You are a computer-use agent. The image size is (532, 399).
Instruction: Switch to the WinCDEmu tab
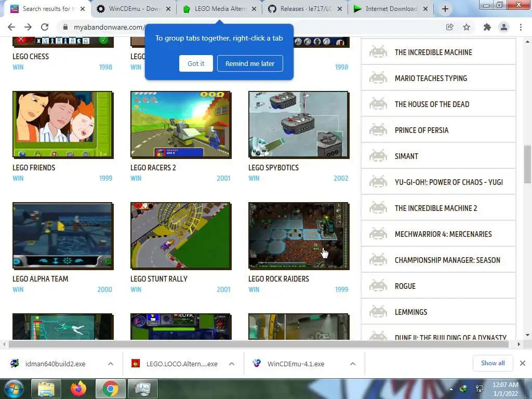(133, 9)
